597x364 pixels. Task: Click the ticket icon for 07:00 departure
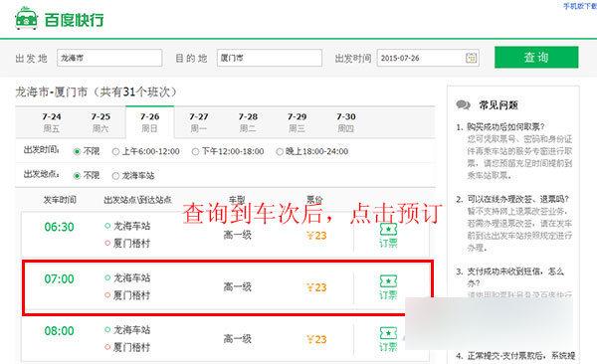pos(388,281)
